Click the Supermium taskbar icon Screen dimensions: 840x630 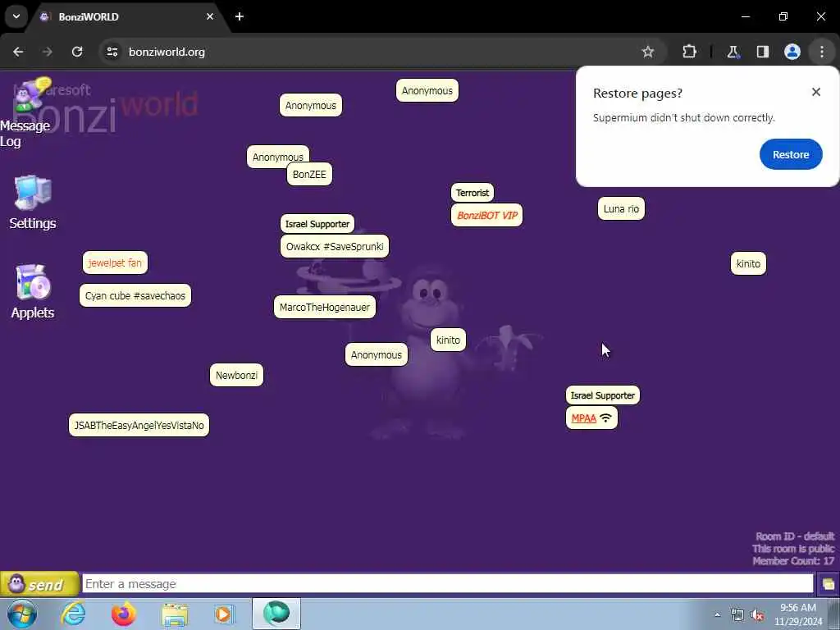point(276,614)
